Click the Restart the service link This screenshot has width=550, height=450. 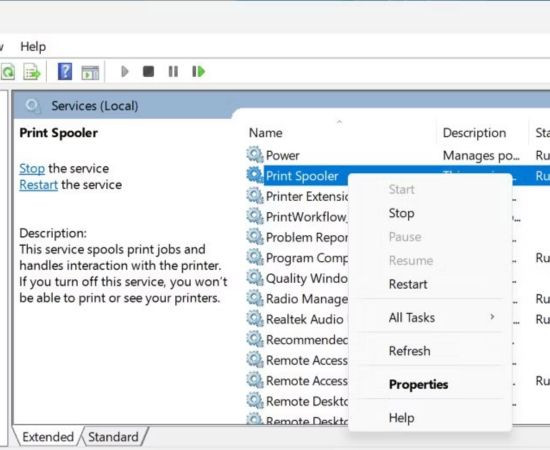39,185
